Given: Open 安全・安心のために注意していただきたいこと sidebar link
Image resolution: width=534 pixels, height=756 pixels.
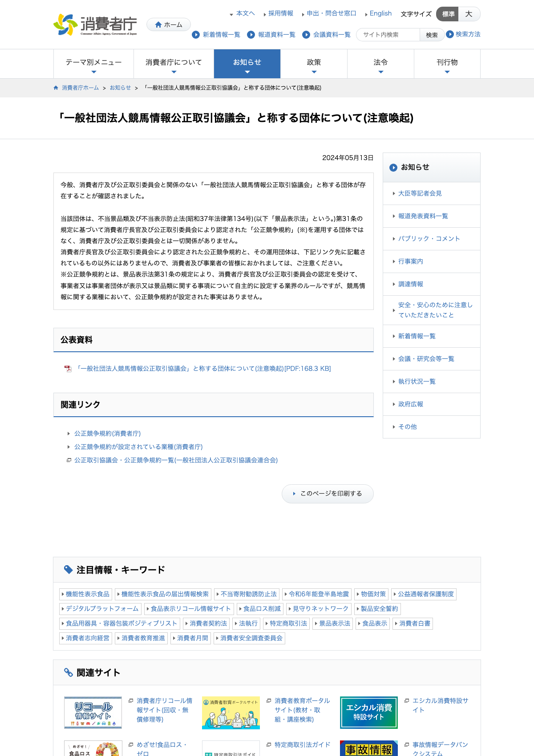Looking at the screenshot, I should (x=432, y=310).
